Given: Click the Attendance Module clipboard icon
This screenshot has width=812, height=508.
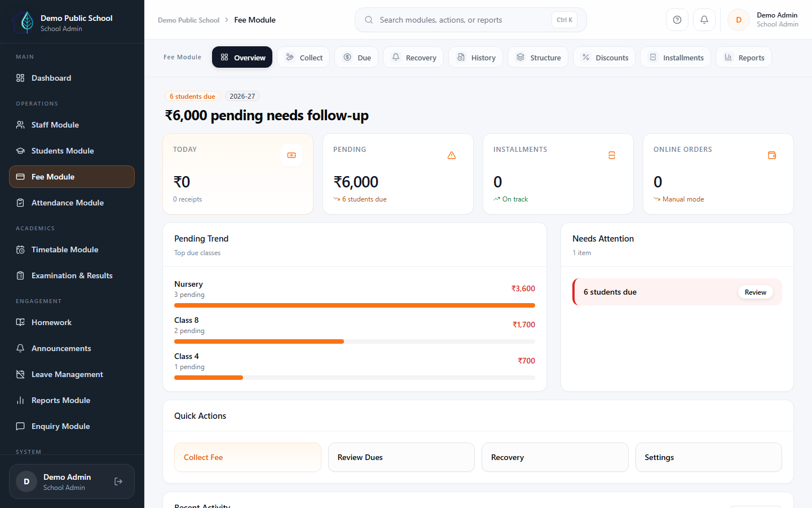Looking at the screenshot, I should point(20,203).
